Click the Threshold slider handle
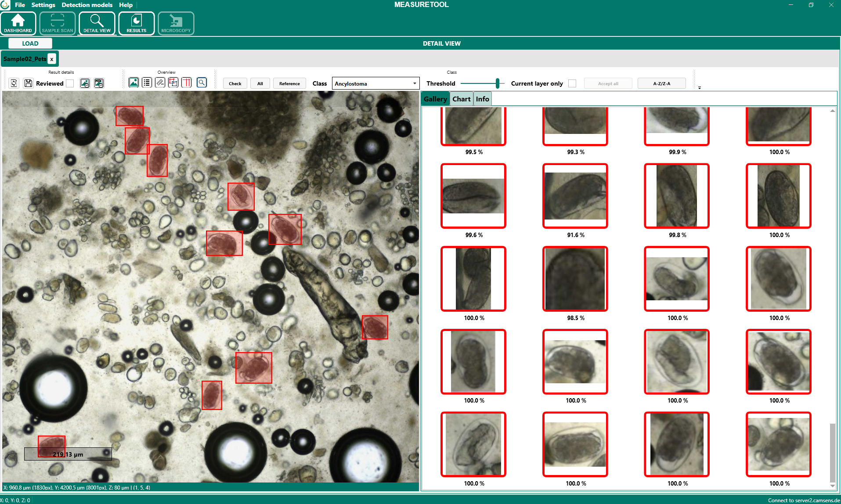Viewport: 841px width, 504px height. [497, 83]
